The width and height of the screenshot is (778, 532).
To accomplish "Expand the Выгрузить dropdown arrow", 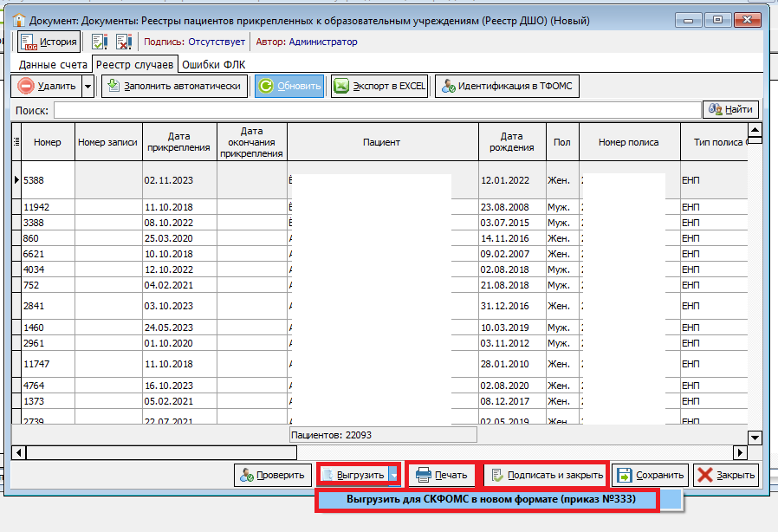I will coord(394,475).
